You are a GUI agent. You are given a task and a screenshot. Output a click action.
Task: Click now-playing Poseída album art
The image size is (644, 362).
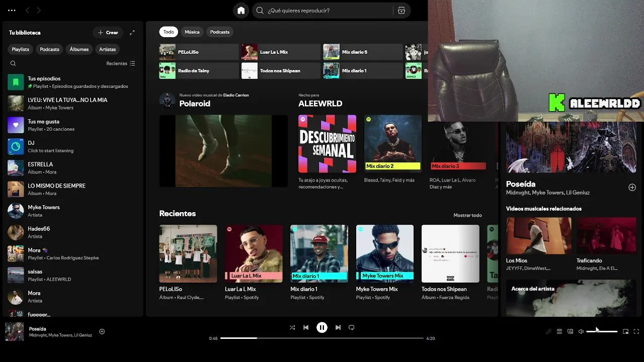click(x=15, y=332)
